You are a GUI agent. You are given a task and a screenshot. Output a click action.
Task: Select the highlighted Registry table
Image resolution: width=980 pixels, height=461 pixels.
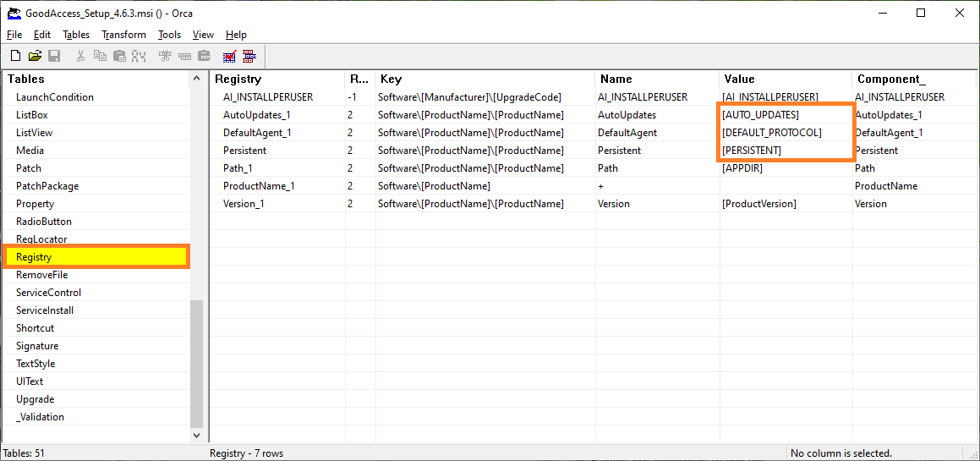click(96, 257)
